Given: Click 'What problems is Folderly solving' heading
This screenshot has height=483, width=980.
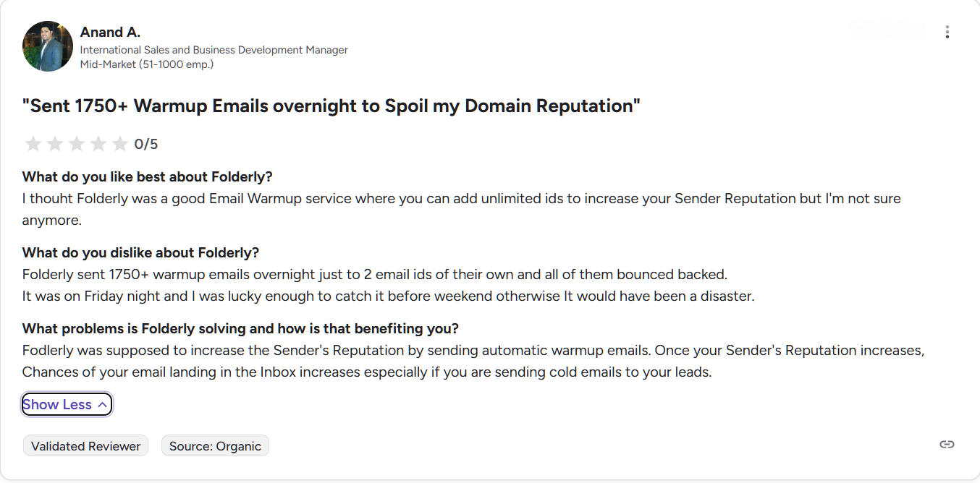Looking at the screenshot, I should 240,328.
